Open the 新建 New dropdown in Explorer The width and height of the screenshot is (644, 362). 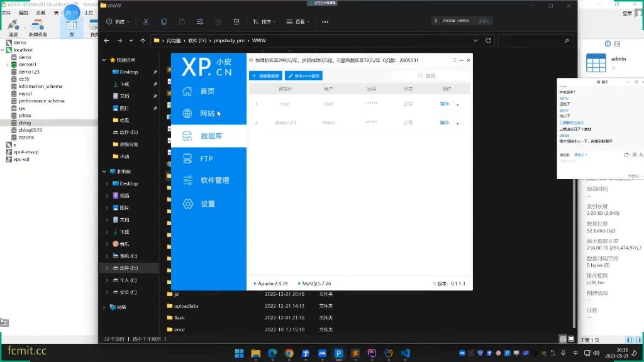(x=118, y=22)
